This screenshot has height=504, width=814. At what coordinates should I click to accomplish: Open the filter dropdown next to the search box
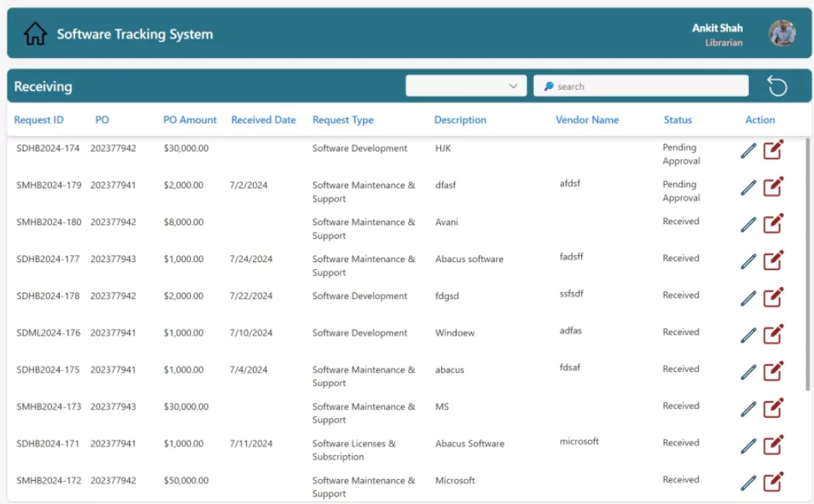[x=465, y=86]
